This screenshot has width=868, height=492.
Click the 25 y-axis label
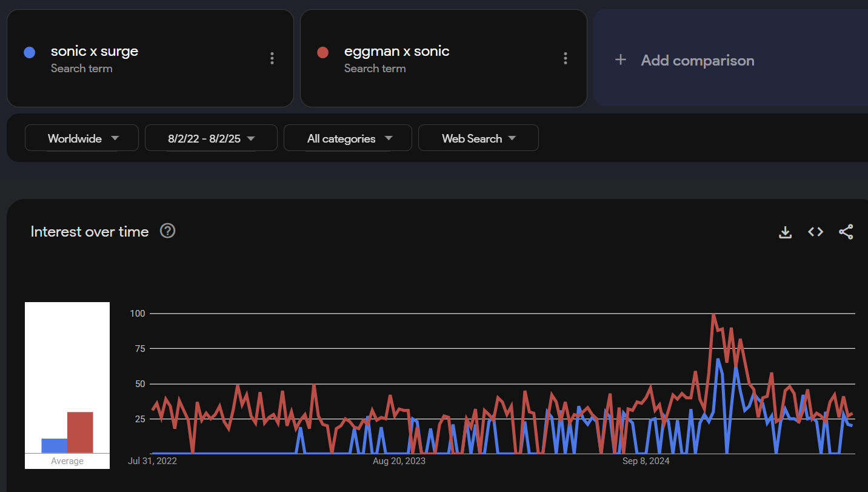coord(140,419)
